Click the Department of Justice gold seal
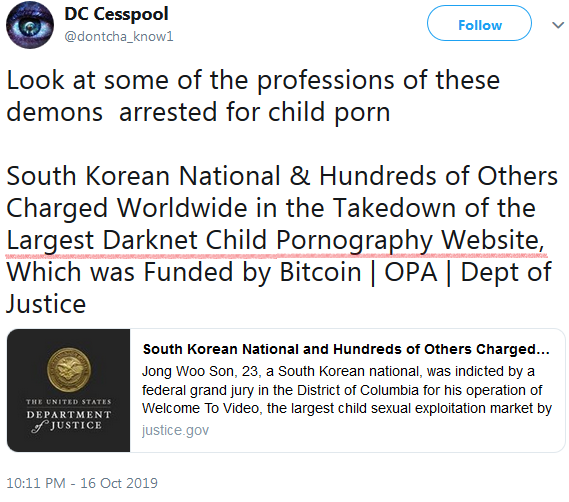 (69, 370)
